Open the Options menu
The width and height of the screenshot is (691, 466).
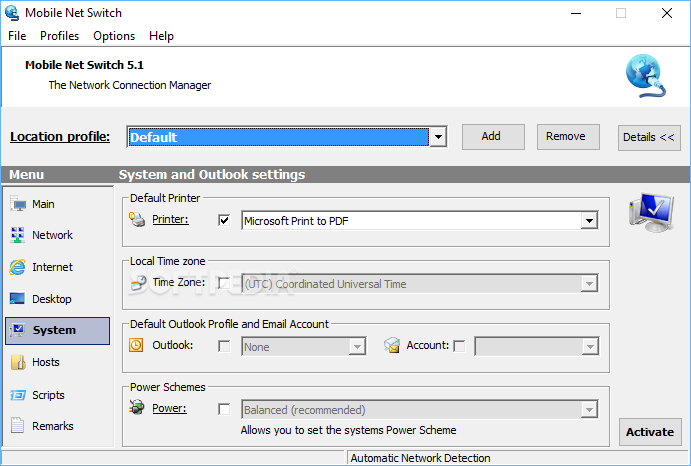pyautogui.click(x=114, y=36)
